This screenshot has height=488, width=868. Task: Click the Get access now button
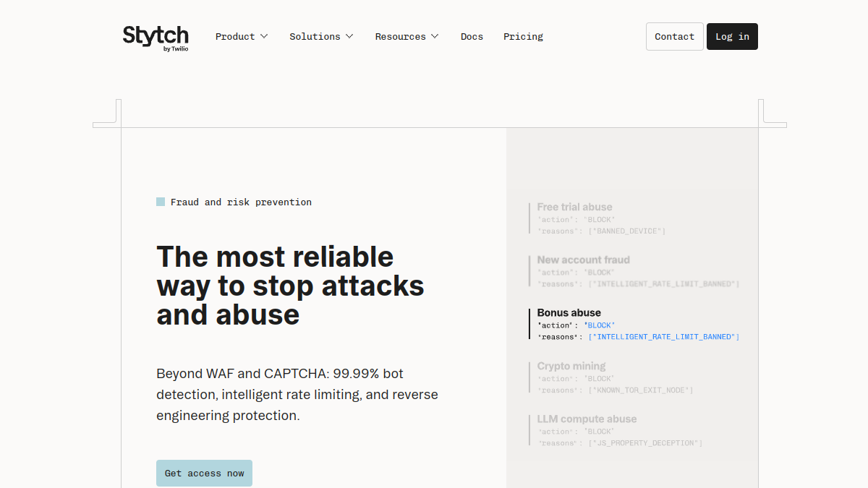click(x=204, y=473)
